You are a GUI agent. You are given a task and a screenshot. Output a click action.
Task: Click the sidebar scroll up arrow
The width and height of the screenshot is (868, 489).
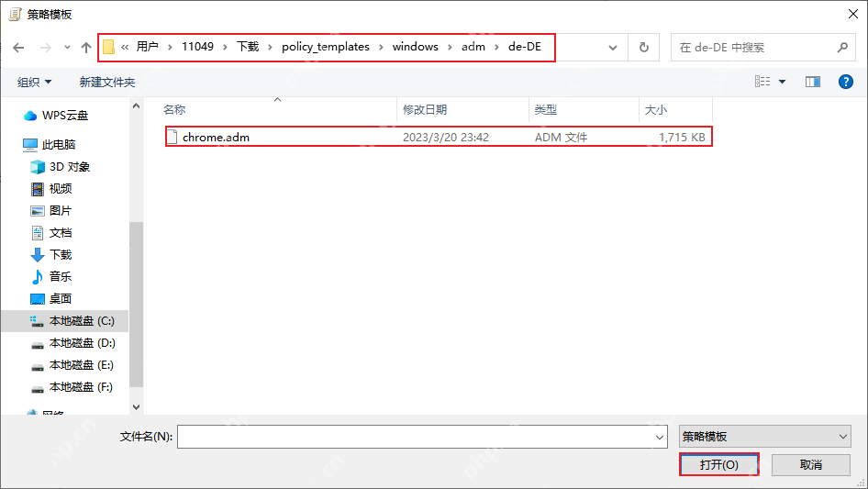click(x=136, y=106)
